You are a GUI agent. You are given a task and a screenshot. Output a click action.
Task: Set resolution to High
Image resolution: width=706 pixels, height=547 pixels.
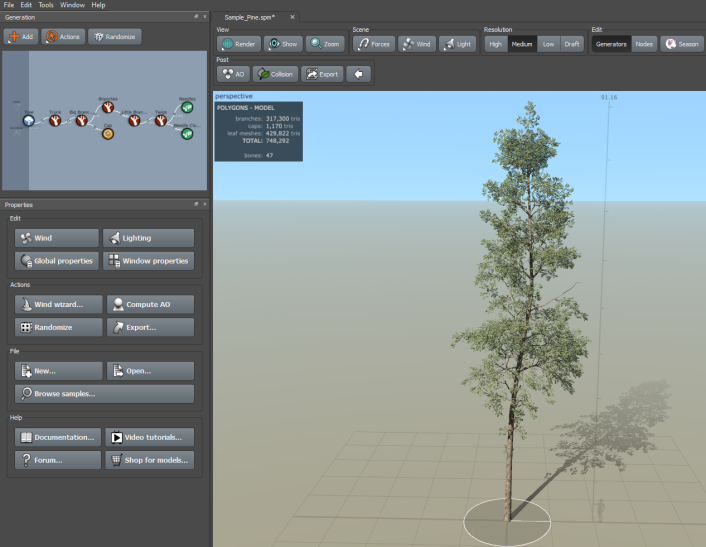496,44
